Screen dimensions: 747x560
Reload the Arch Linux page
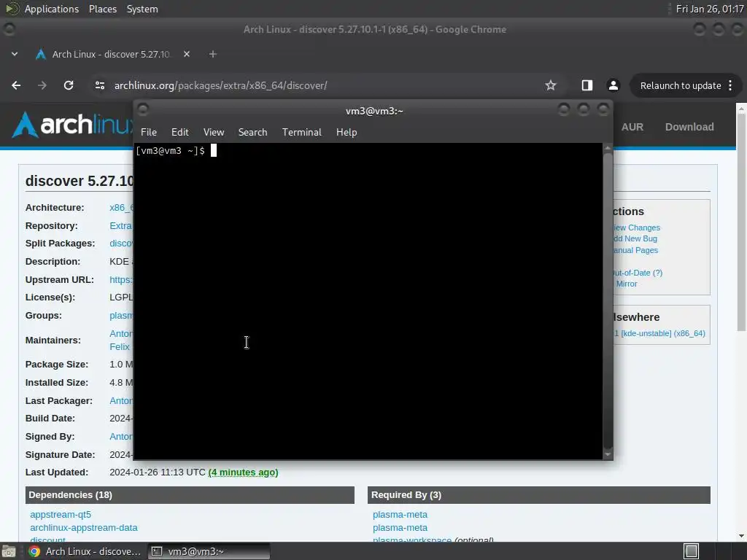69,85
